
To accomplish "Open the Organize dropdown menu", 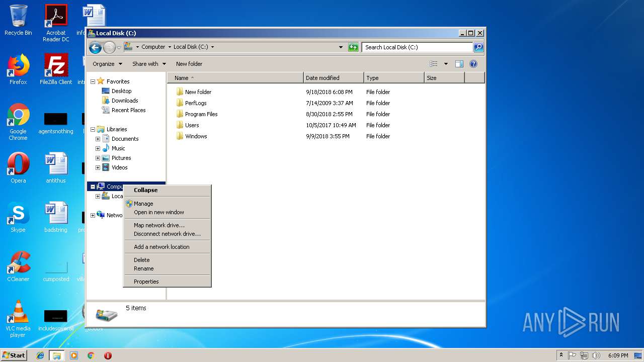I will 107,64.
